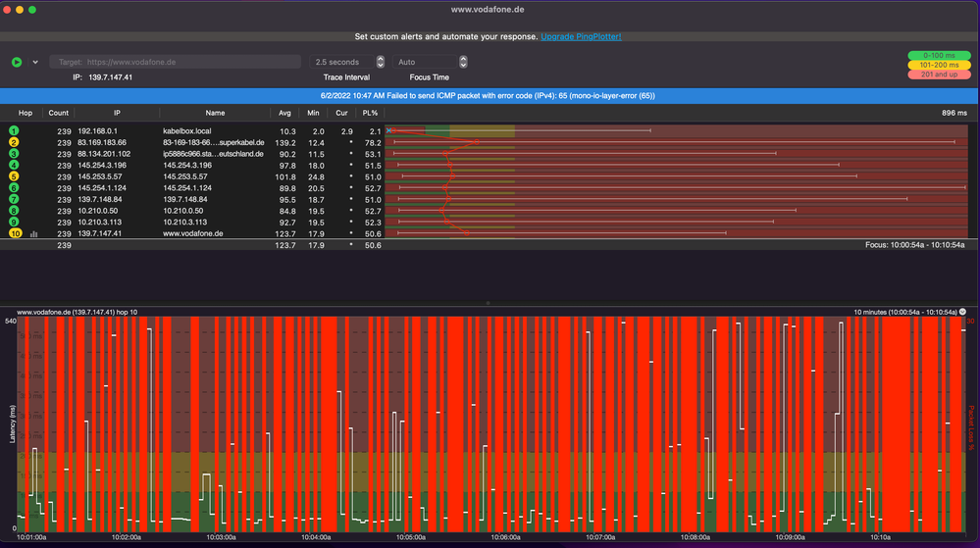Click the kabelbox.local name cell
980x548 pixels.
pos(186,131)
